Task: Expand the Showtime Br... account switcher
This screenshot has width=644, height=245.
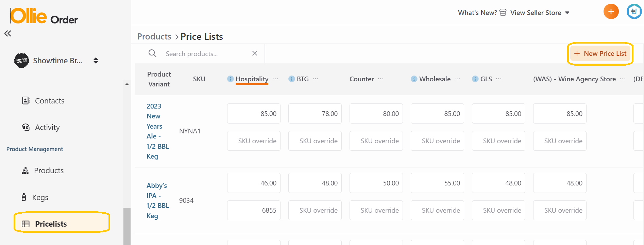Action: [96, 61]
